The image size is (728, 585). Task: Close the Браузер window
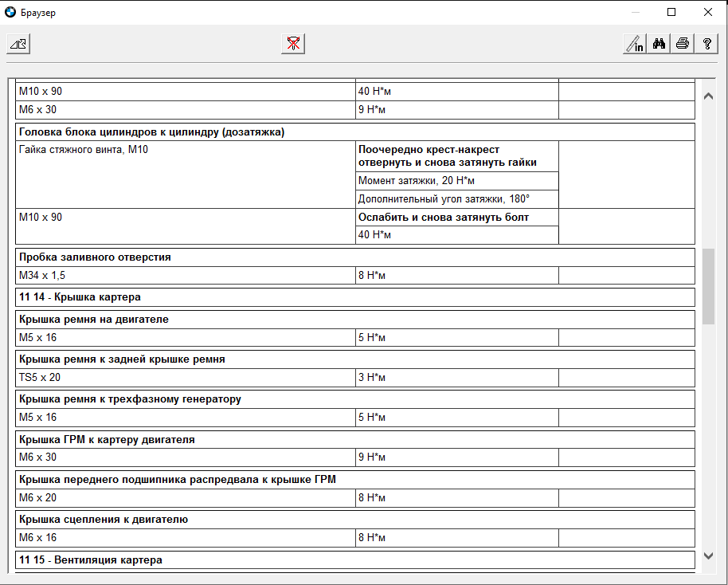coord(707,13)
